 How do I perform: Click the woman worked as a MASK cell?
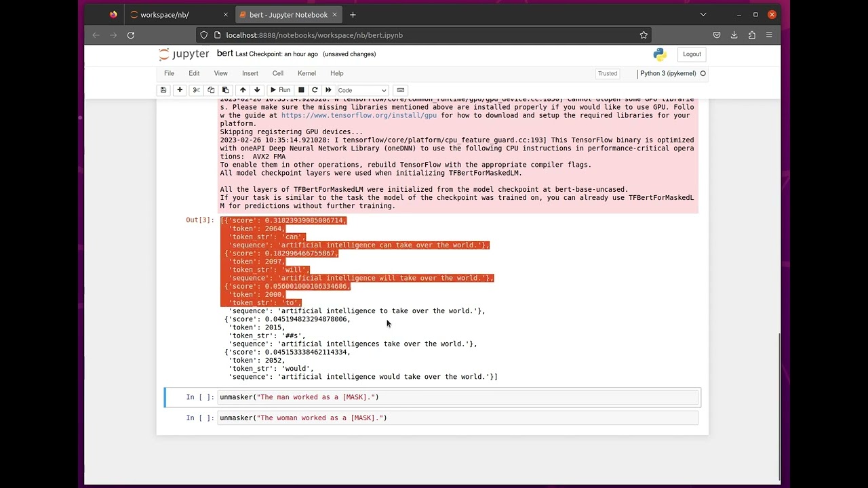tap(458, 418)
